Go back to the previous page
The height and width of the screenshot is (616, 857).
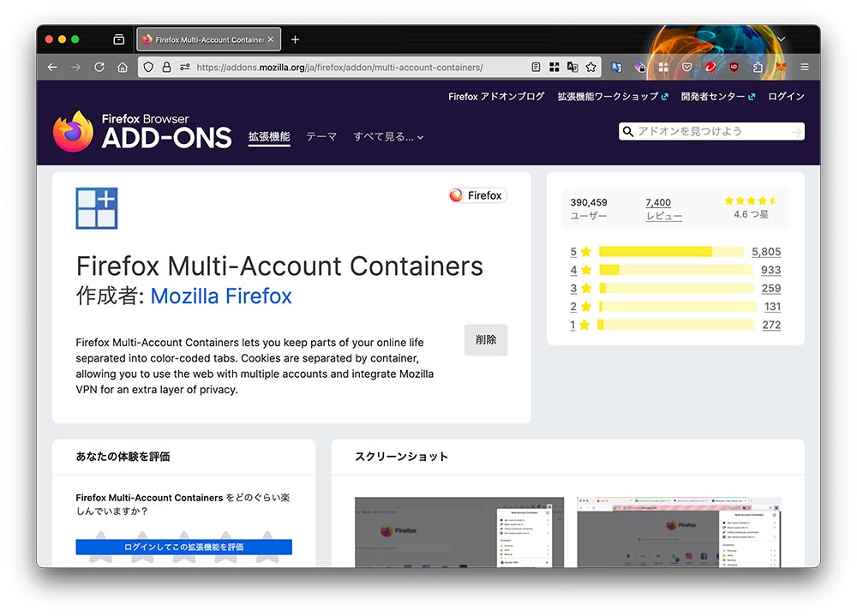[52, 67]
